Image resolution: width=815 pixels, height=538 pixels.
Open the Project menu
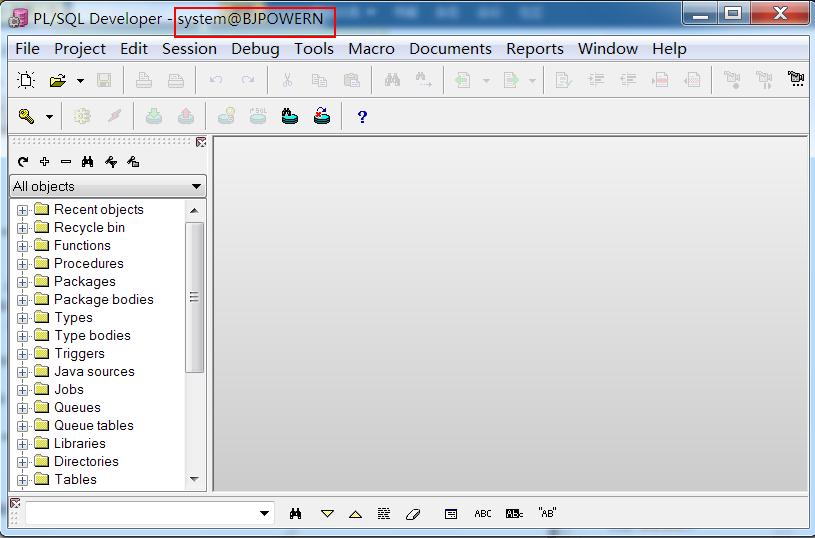coord(80,48)
